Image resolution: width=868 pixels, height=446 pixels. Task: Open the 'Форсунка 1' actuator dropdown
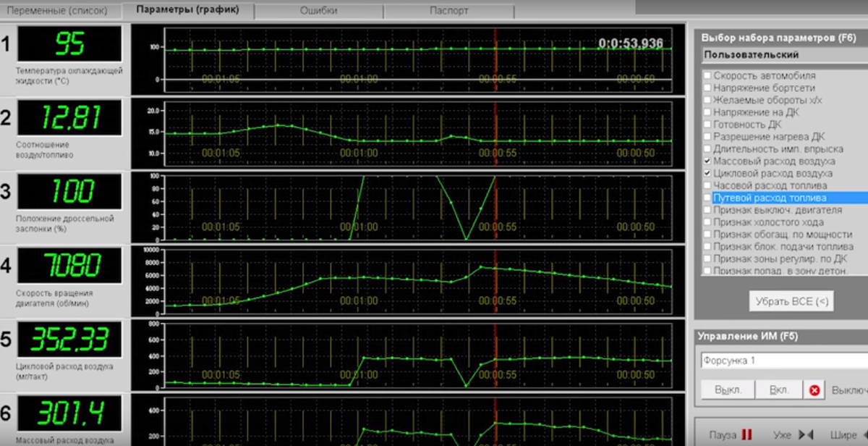784,361
